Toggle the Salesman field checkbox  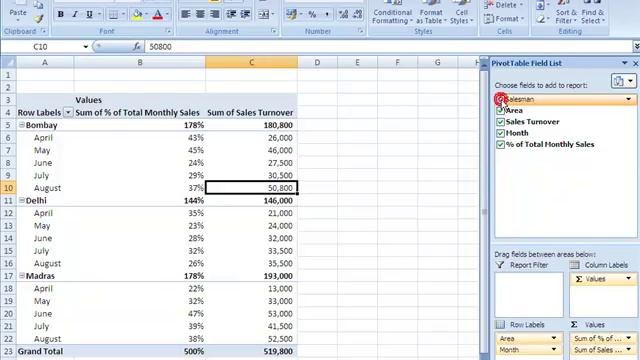tap(500, 99)
